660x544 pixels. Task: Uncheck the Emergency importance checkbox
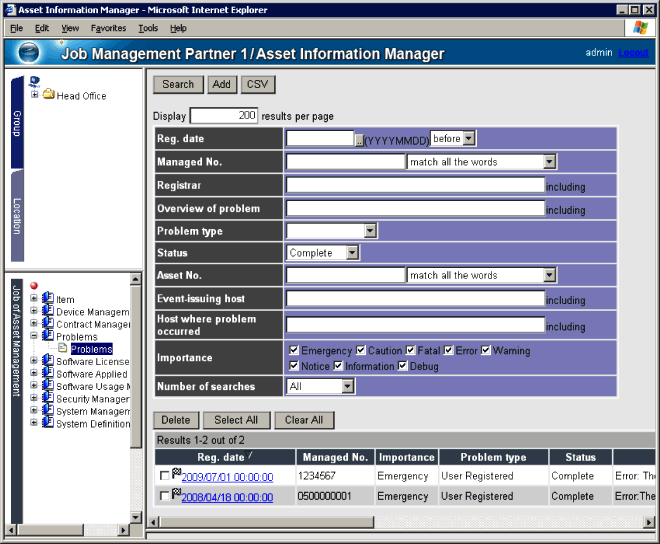coord(293,351)
